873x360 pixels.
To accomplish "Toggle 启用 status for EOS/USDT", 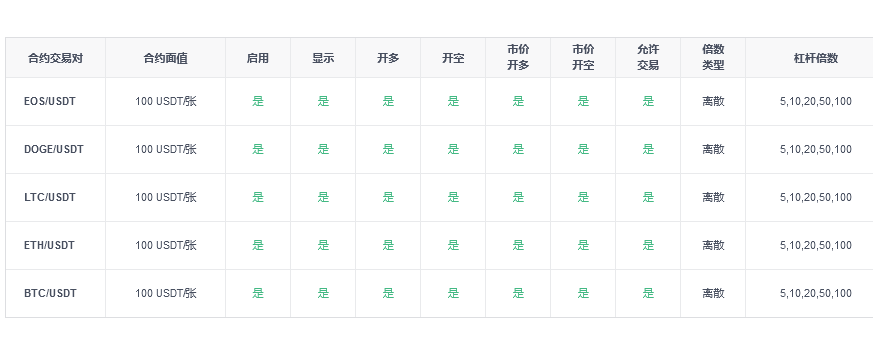I will point(258,101).
